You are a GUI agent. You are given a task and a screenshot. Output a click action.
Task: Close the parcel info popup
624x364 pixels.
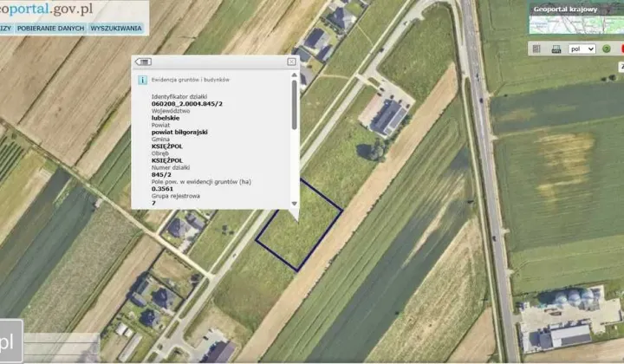coord(291,62)
